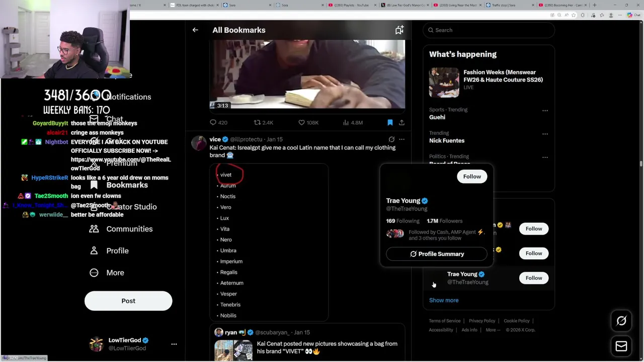Open more options for Guehi trend
The width and height of the screenshot is (644, 362).
point(545,111)
